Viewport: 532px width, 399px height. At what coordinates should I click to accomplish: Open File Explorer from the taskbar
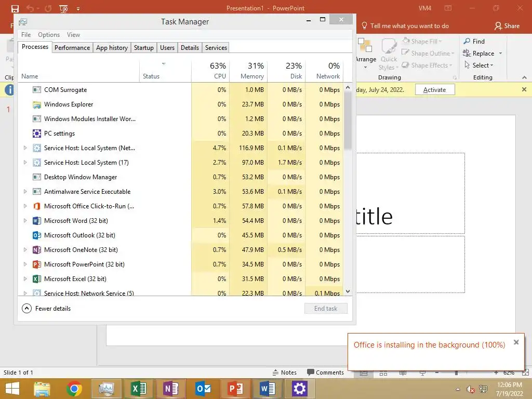[42, 389]
